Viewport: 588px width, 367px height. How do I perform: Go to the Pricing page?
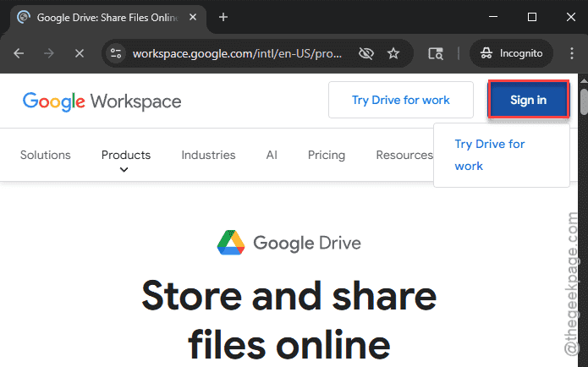(x=327, y=155)
